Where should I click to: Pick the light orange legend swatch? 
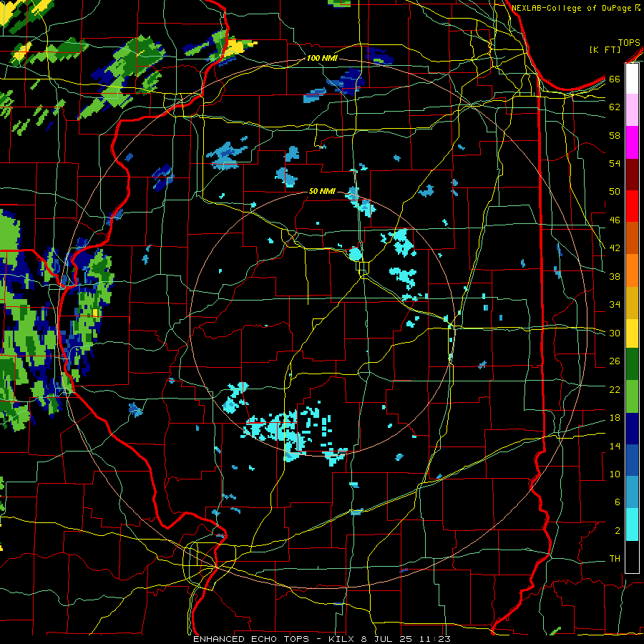tap(632, 270)
